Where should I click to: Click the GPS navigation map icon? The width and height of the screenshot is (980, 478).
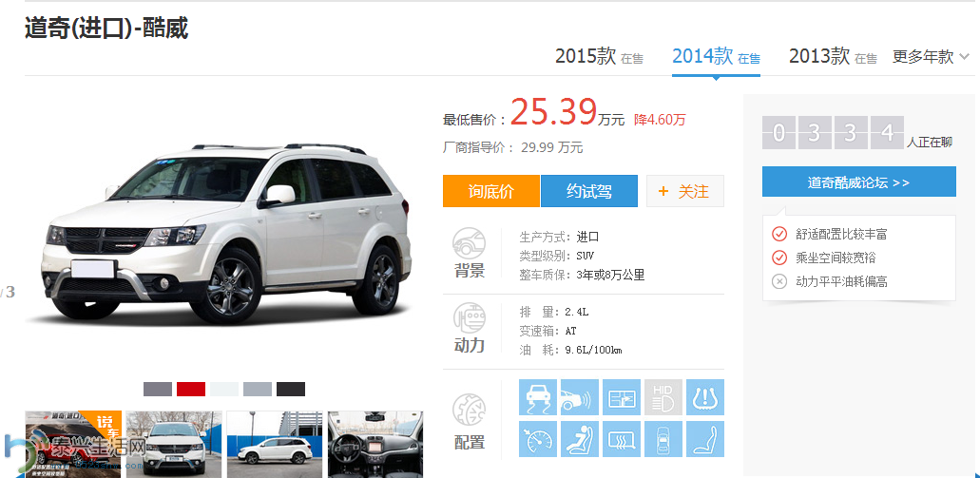pyautogui.click(x=622, y=397)
